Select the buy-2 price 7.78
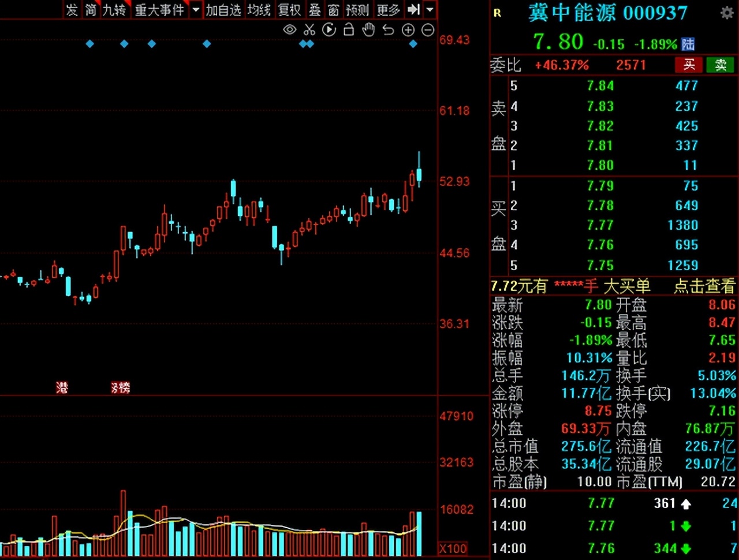 pos(600,206)
